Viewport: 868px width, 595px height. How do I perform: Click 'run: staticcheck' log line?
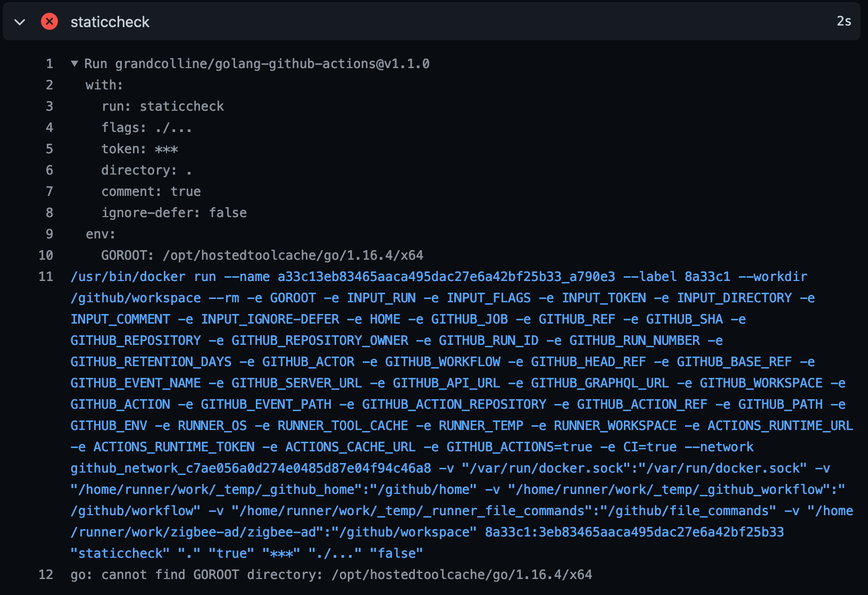[x=163, y=106]
